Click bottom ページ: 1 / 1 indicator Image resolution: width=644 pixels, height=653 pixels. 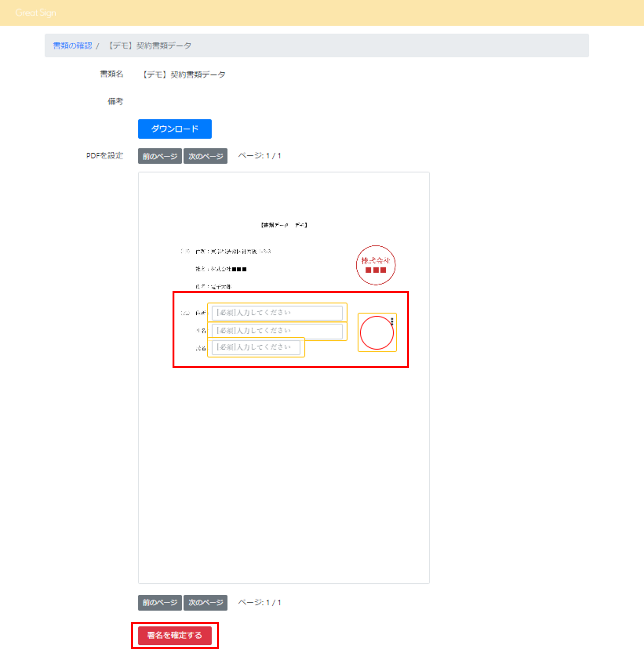(259, 603)
